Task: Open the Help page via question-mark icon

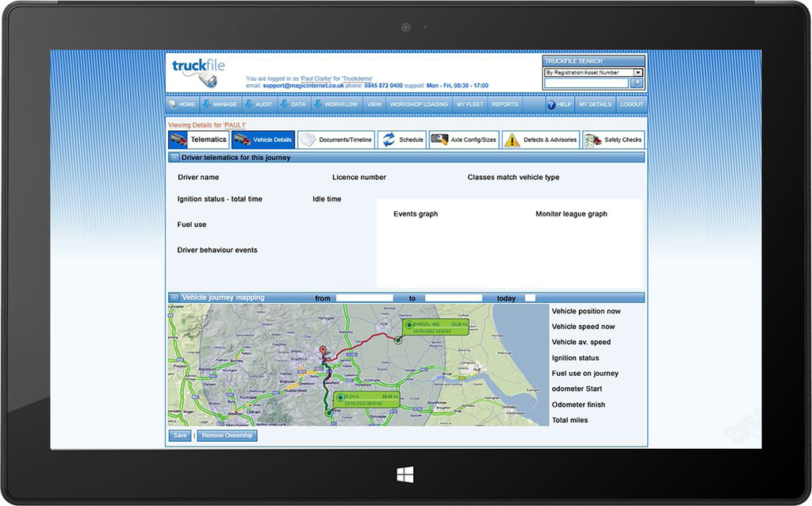Action: 551,105
